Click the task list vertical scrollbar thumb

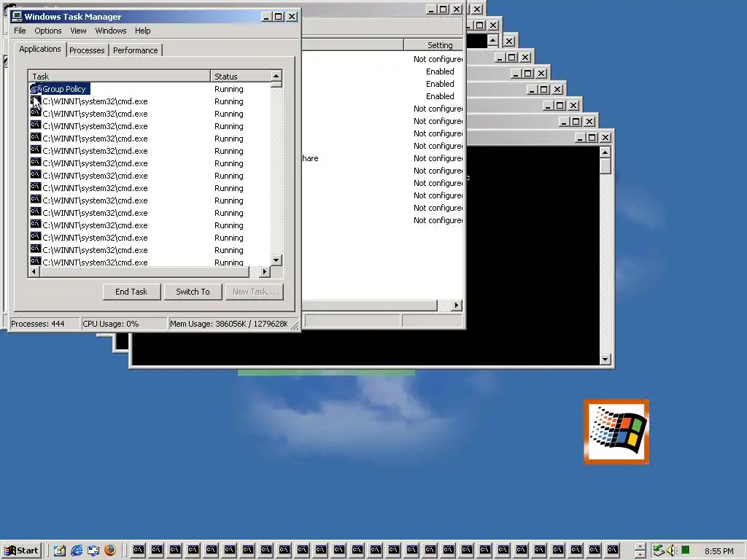276,85
